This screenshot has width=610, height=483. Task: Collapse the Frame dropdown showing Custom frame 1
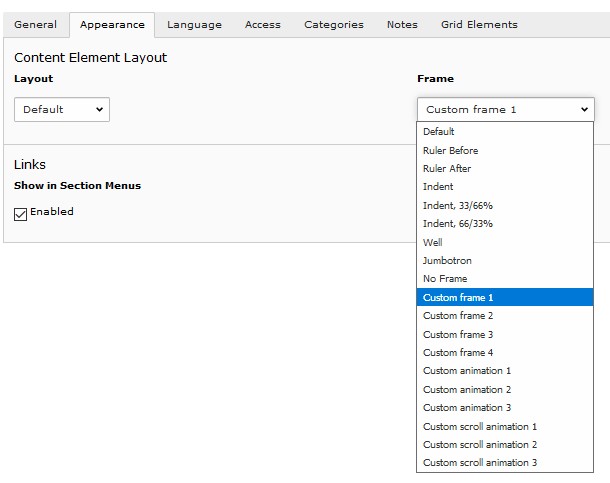click(x=505, y=110)
